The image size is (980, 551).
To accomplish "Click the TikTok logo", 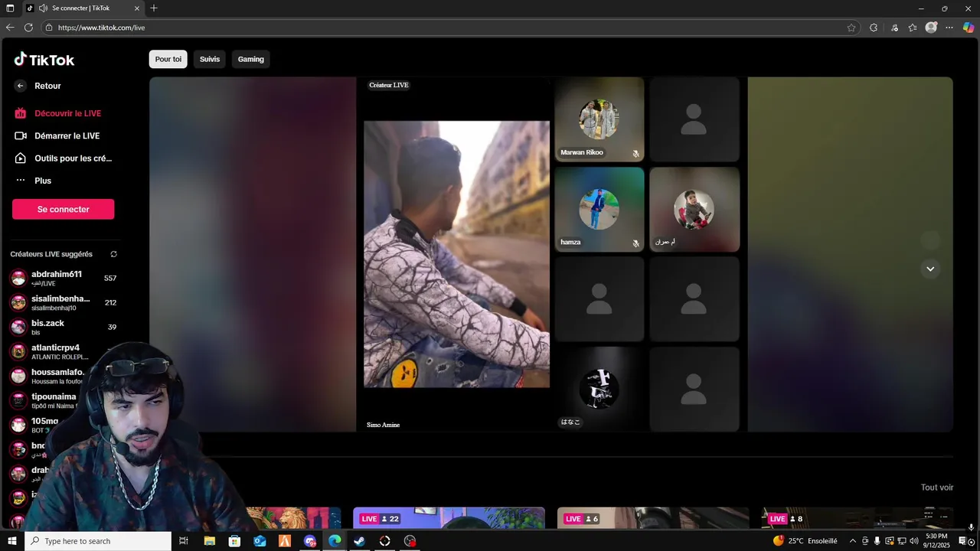I will click(44, 60).
